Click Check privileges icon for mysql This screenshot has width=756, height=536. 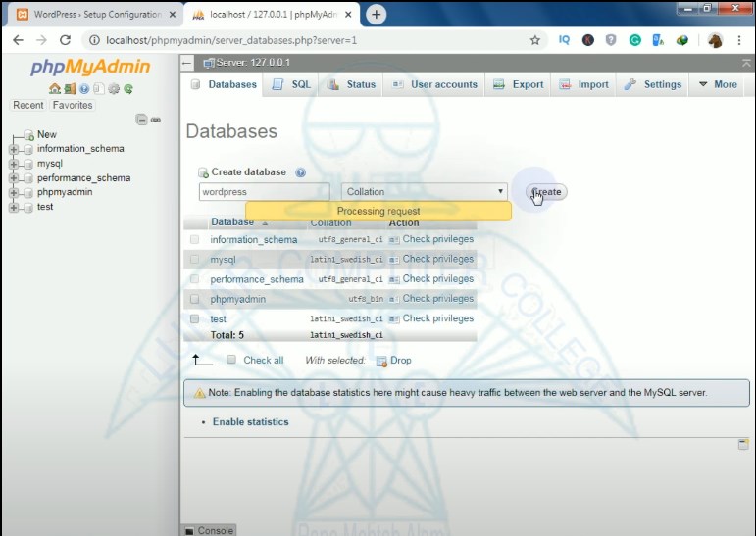(394, 260)
